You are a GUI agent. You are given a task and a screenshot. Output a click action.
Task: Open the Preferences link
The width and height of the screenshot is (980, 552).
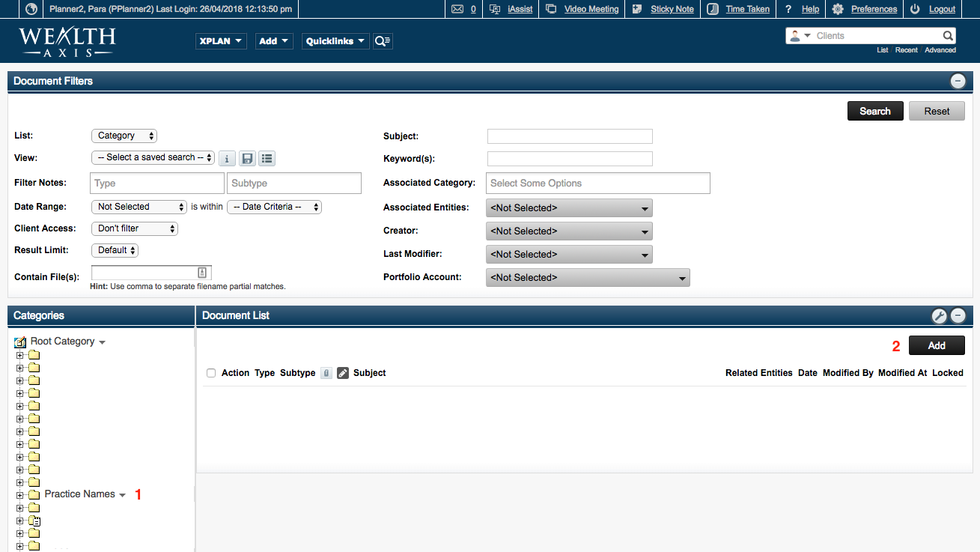pos(874,9)
